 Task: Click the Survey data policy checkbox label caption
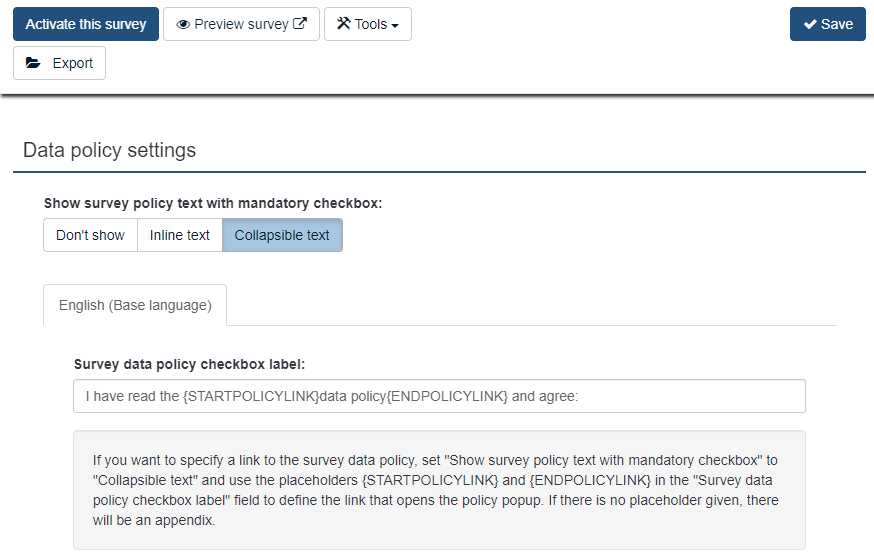point(189,364)
